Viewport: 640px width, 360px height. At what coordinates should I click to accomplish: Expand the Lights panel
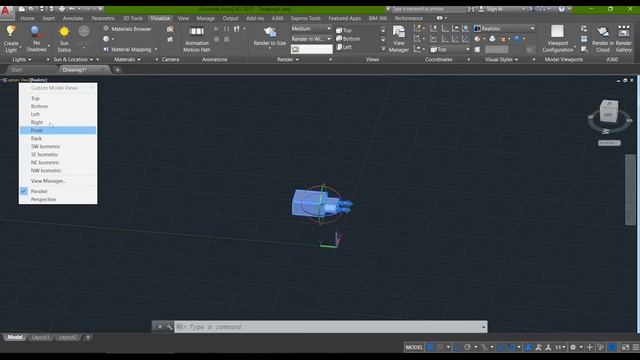22,60
